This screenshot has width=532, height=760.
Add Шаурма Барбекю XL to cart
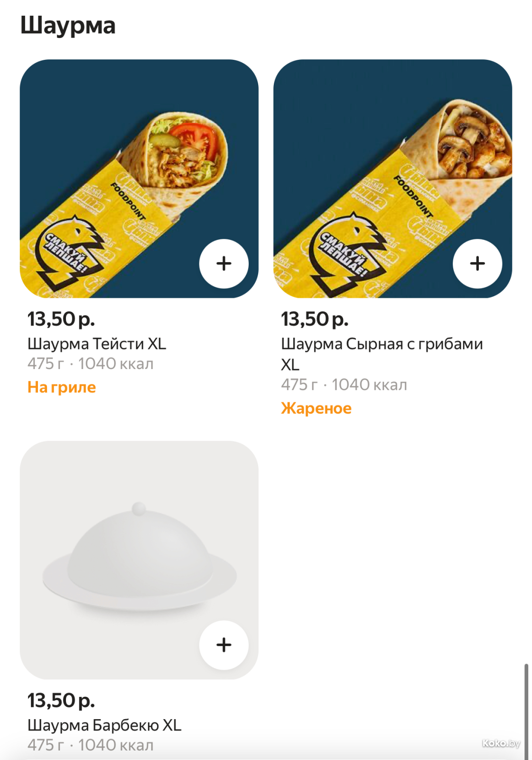click(x=224, y=645)
